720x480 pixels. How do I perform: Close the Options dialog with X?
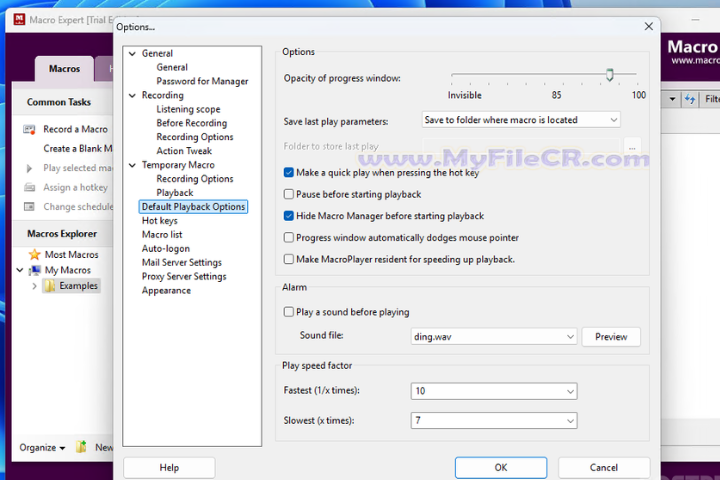point(648,27)
